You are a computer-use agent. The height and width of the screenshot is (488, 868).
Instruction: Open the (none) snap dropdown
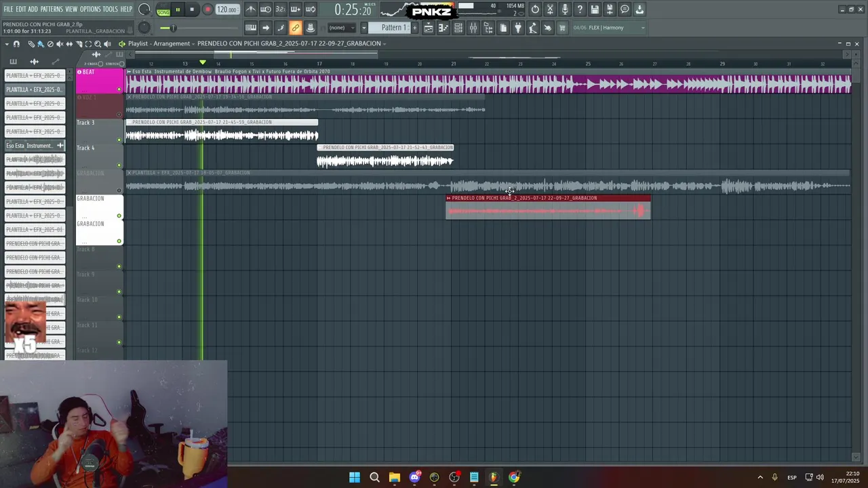pyautogui.click(x=341, y=28)
